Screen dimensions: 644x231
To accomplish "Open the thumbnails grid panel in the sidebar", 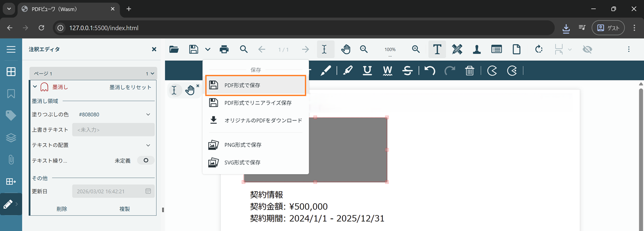I will click(11, 72).
